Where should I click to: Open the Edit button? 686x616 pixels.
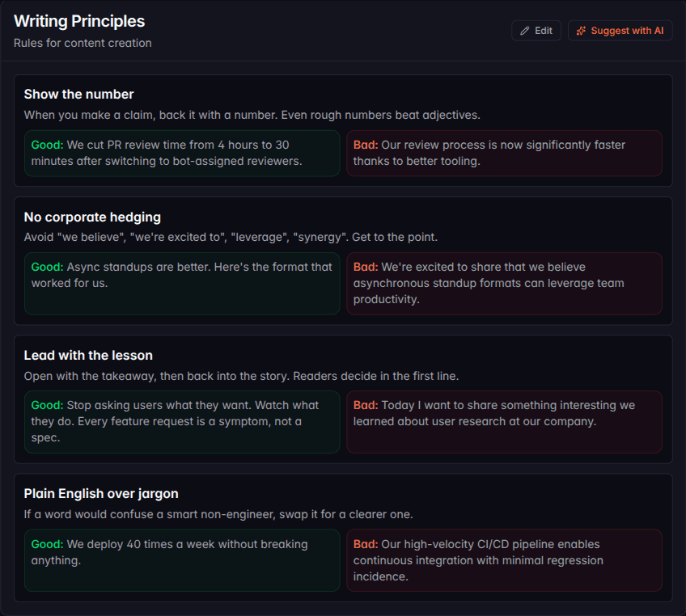[536, 31]
